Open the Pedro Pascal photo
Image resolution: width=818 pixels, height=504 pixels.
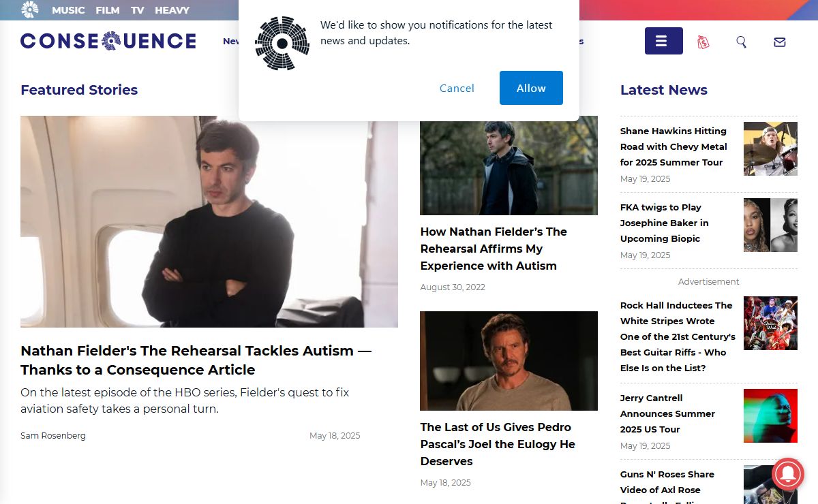click(509, 361)
